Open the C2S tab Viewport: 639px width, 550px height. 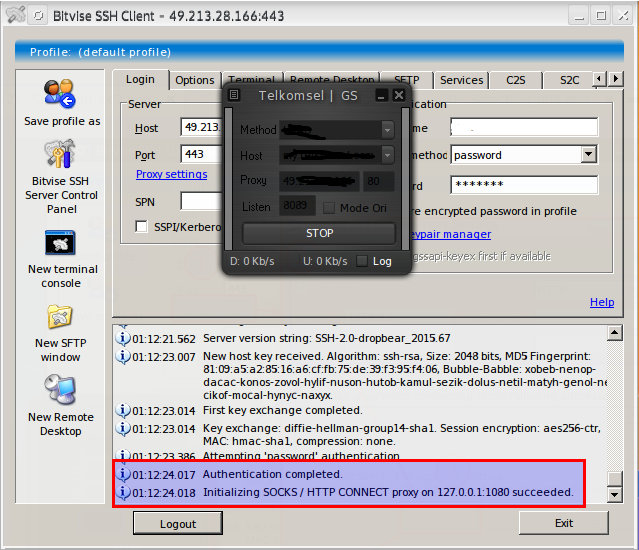516,80
